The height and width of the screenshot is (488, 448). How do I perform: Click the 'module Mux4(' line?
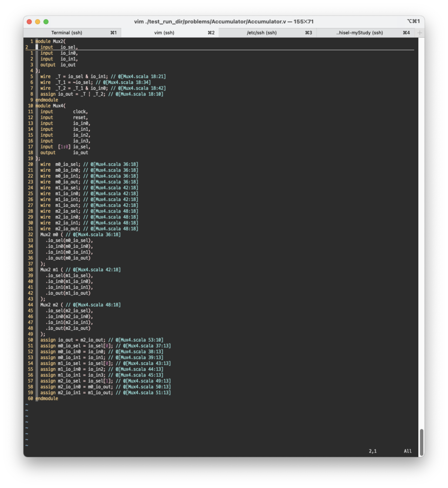(x=50, y=106)
